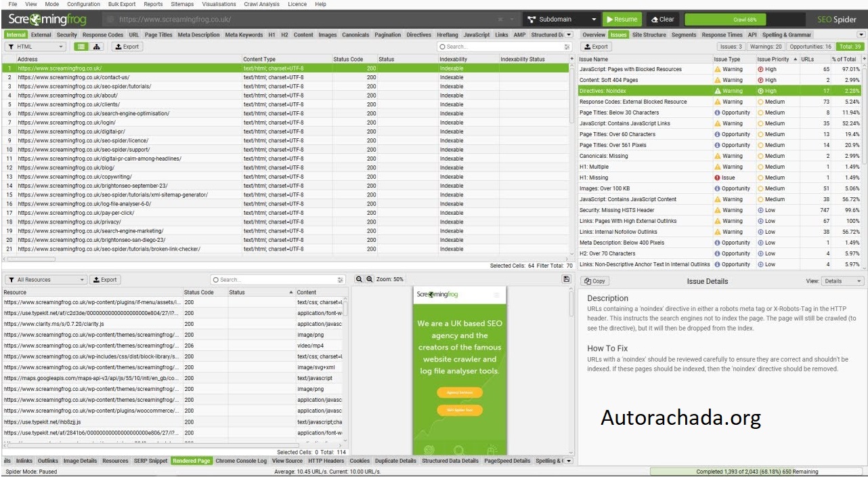Open the Configuration menu
The image size is (868, 477).
[83, 4]
